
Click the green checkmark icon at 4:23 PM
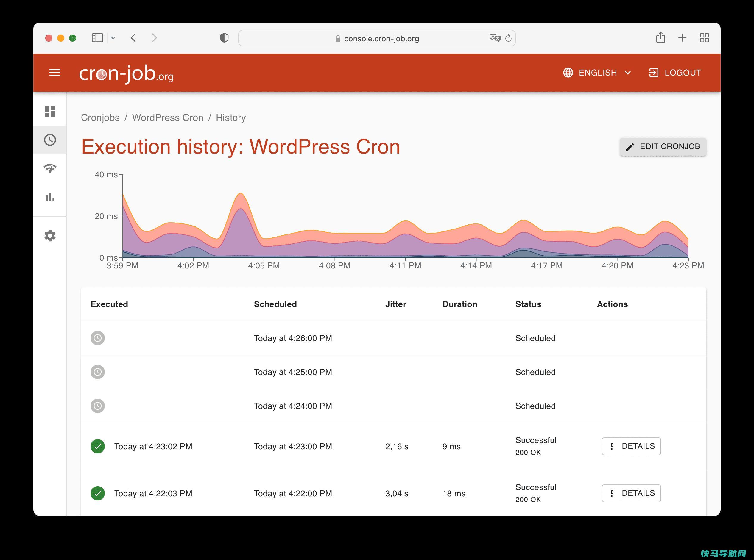pyautogui.click(x=98, y=446)
